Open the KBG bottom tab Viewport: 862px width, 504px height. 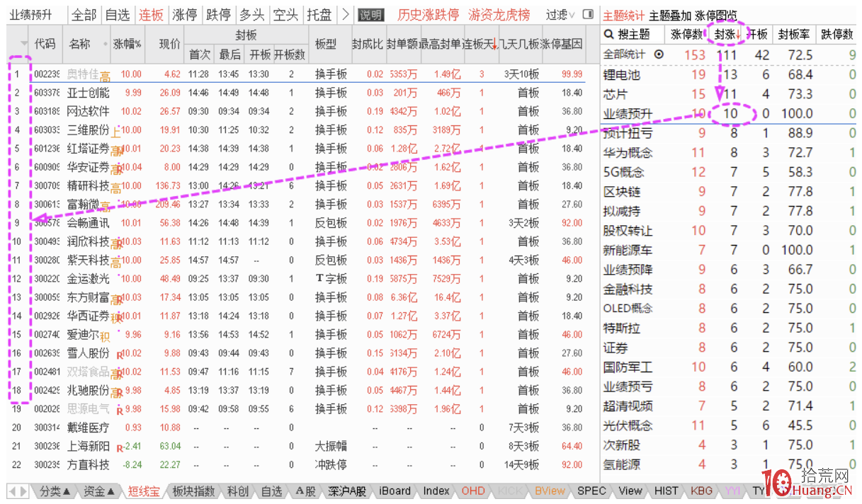point(701,491)
